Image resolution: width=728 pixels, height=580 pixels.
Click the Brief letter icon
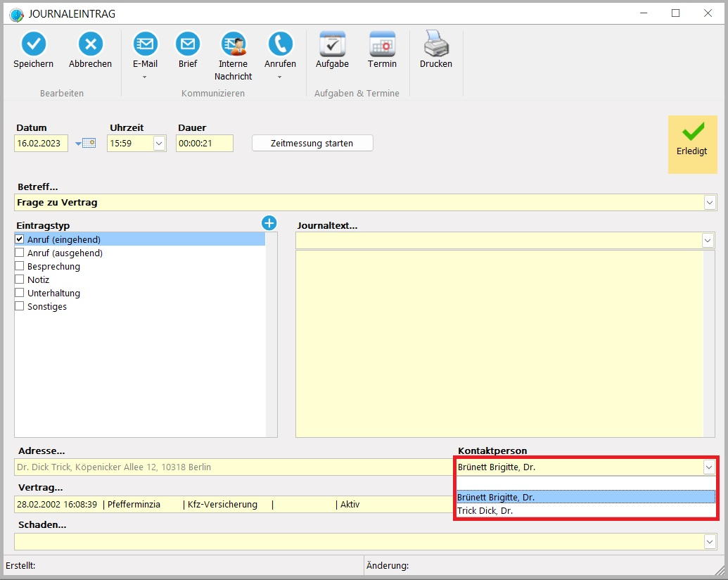click(188, 44)
